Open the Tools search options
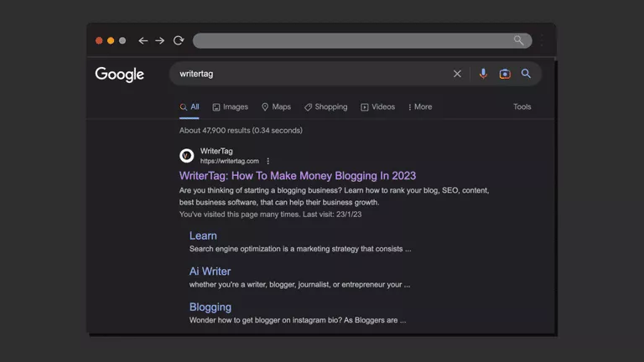The image size is (644, 362). click(x=522, y=107)
